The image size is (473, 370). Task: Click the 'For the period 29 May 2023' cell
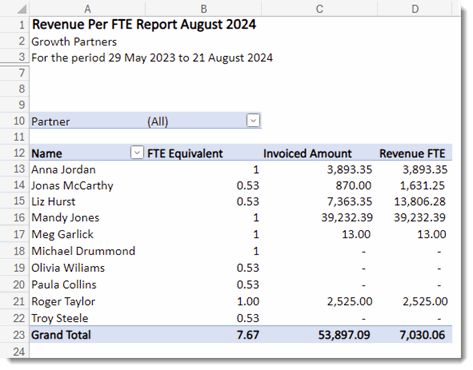click(x=152, y=58)
